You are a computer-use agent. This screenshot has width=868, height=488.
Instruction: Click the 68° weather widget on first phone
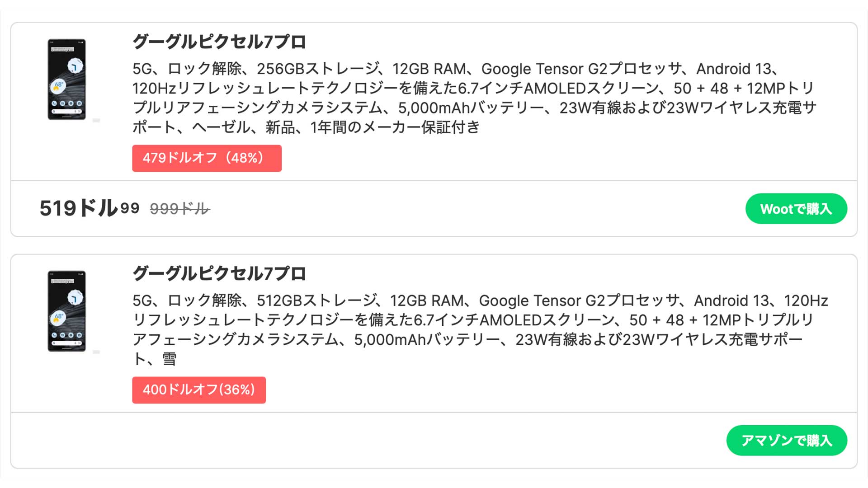click(59, 85)
